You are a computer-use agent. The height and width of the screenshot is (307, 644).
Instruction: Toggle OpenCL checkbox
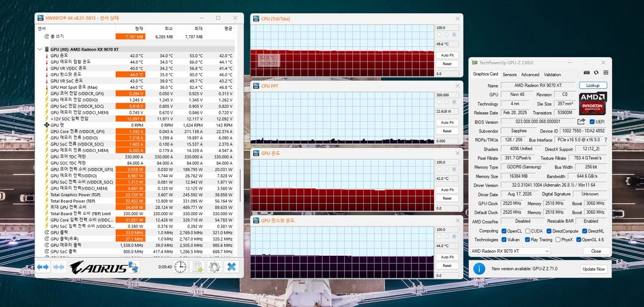(x=504, y=231)
